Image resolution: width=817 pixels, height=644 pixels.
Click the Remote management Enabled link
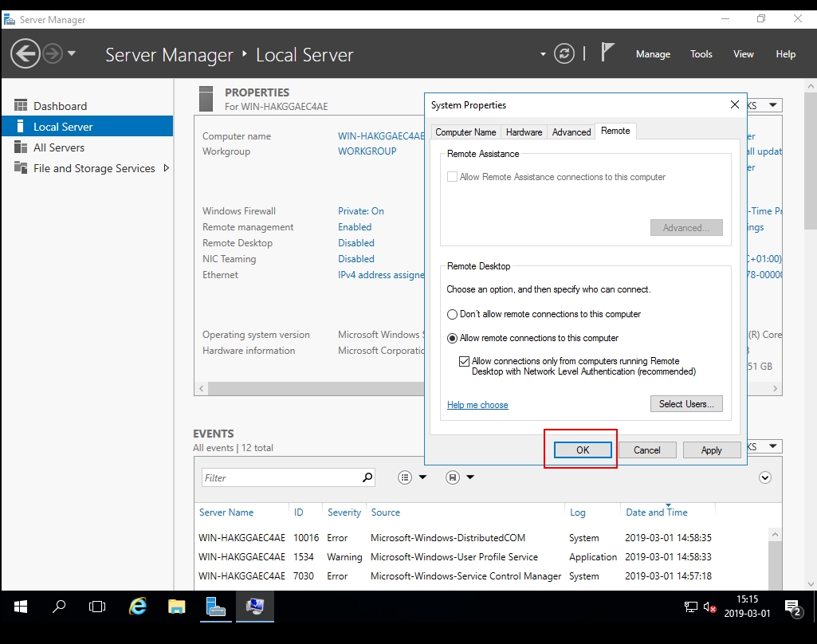tap(355, 227)
